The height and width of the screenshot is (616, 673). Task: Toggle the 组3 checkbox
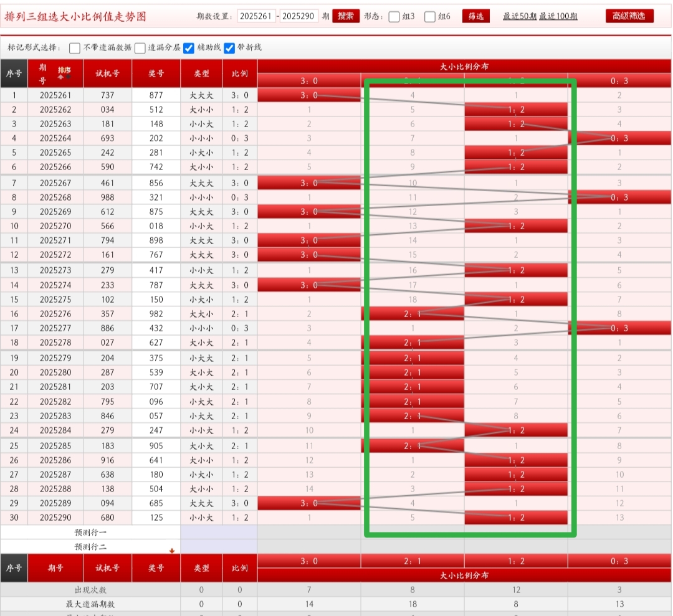(394, 17)
